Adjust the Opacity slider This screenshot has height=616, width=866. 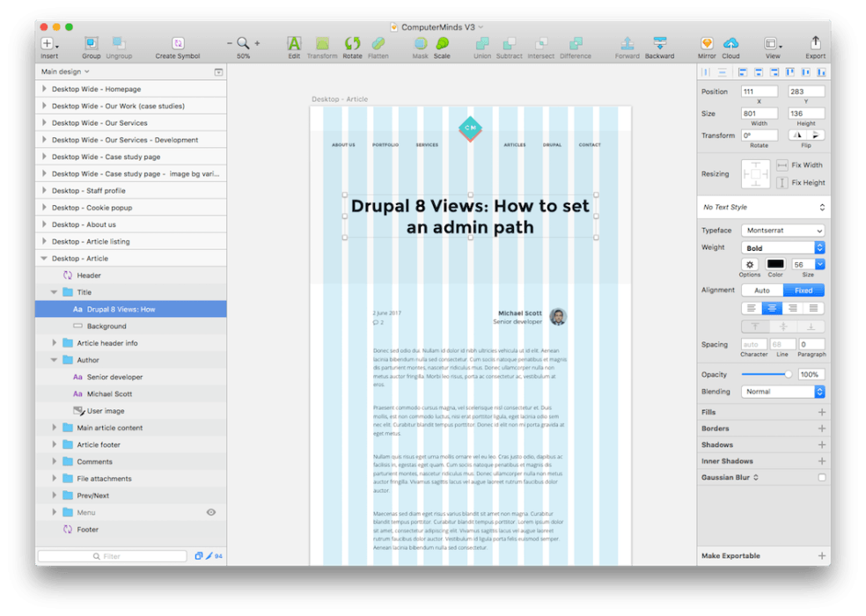[770, 373]
